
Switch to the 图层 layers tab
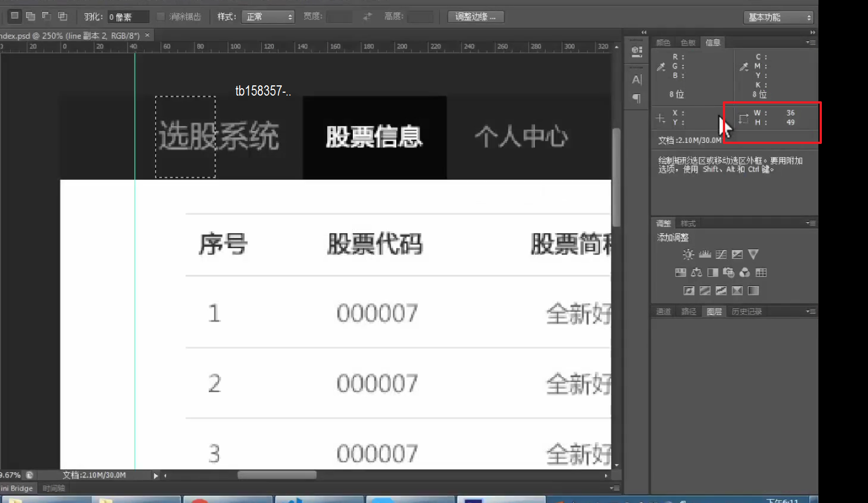[714, 312]
